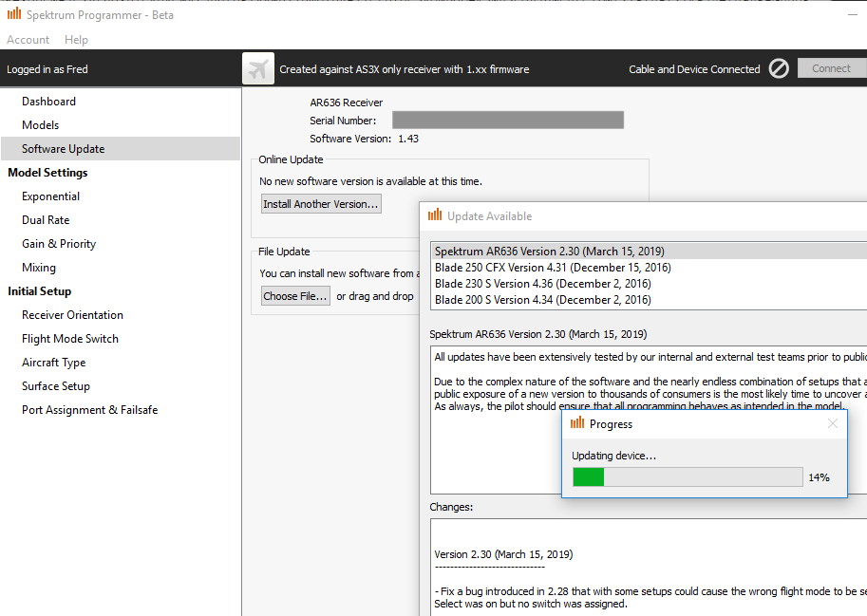Screen dimensions: 867x616
Task: Select Dashboard in the sidebar
Action: pos(48,102)
